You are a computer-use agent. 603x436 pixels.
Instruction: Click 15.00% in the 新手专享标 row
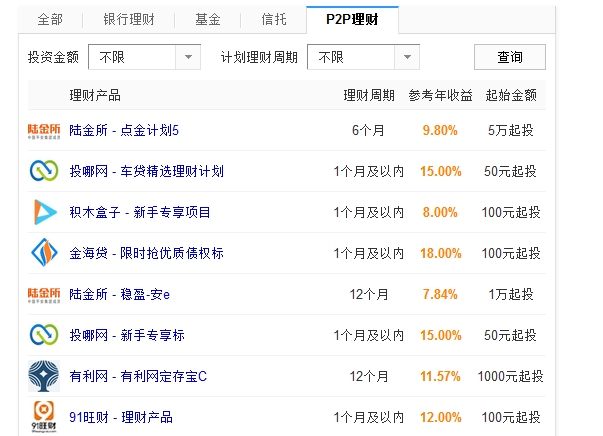[x=441, y=335]
